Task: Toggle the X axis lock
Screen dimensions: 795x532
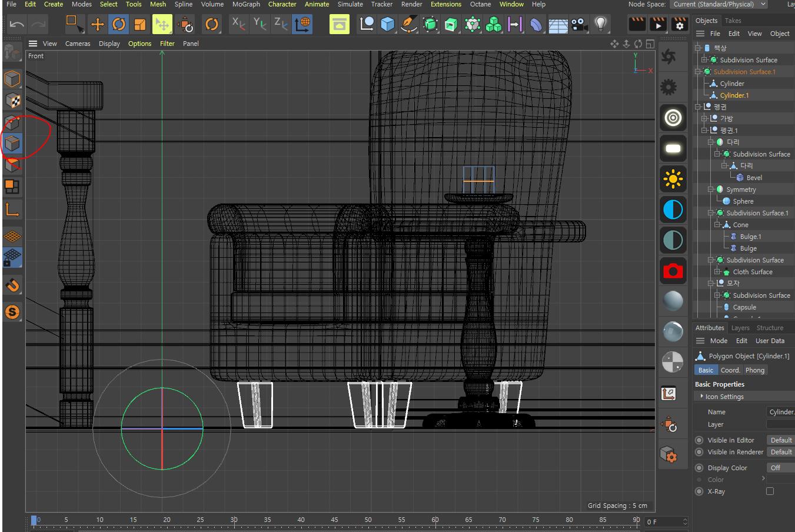Action: tap(238, 24)
